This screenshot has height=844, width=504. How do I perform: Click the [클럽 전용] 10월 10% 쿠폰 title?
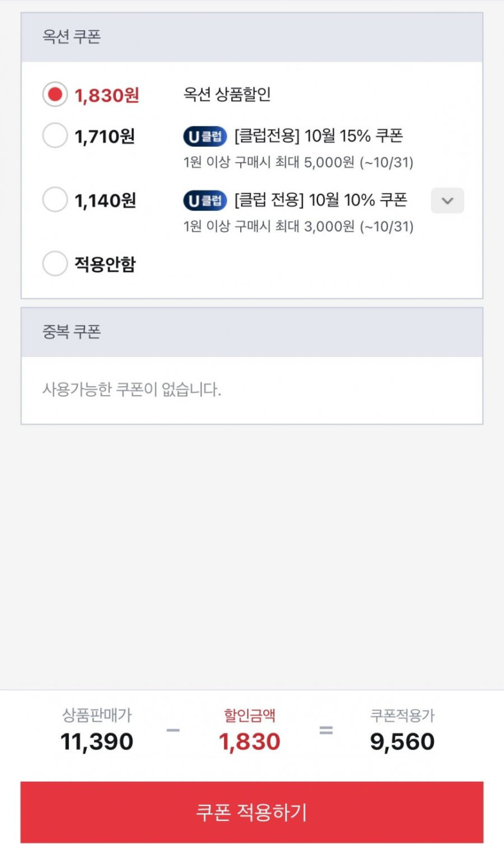(321, 199)
